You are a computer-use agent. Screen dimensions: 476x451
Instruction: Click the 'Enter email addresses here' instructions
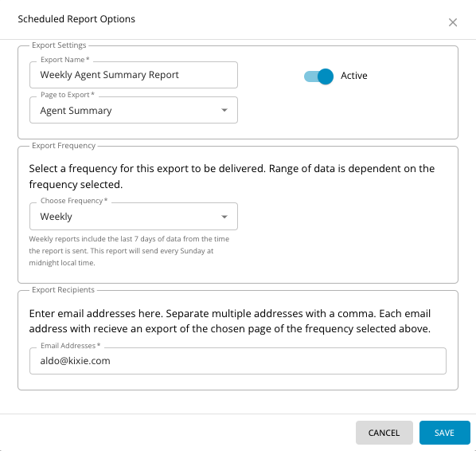(x=230, y=321)
